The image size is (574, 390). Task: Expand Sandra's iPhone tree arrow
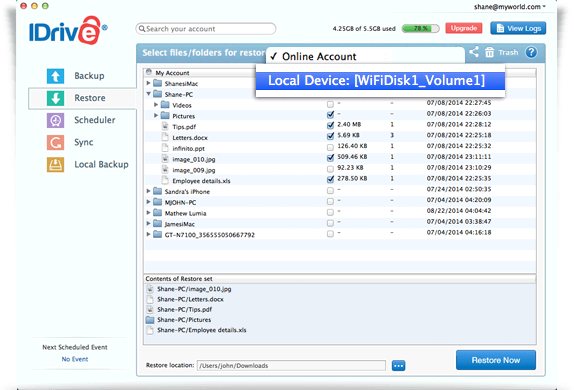click(148, 191)
